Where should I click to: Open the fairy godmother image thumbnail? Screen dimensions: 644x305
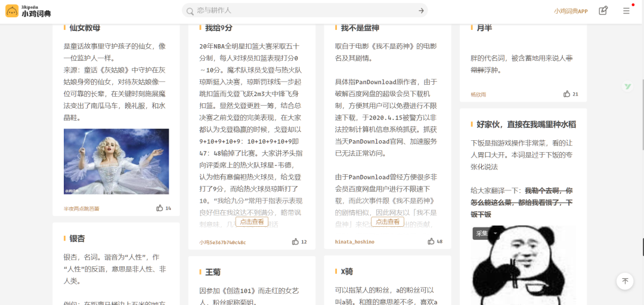pos(116,161)
